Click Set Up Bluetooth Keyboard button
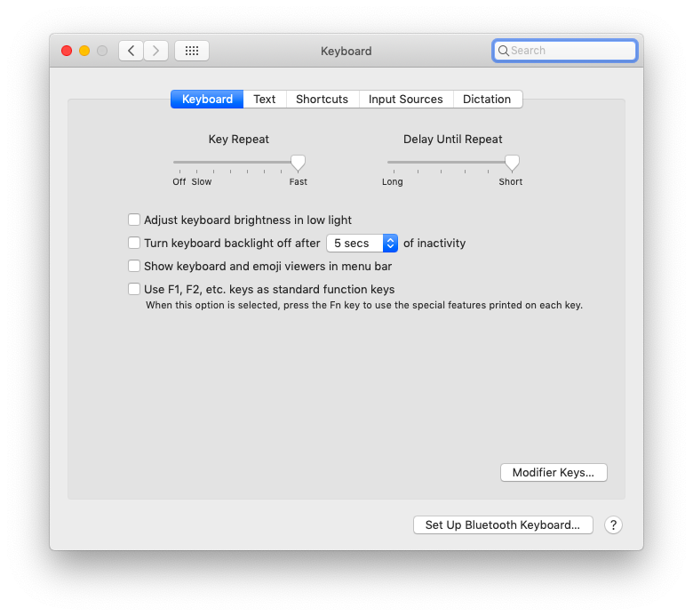This screenshot has width=693, height=616. [x=503, y=525]
